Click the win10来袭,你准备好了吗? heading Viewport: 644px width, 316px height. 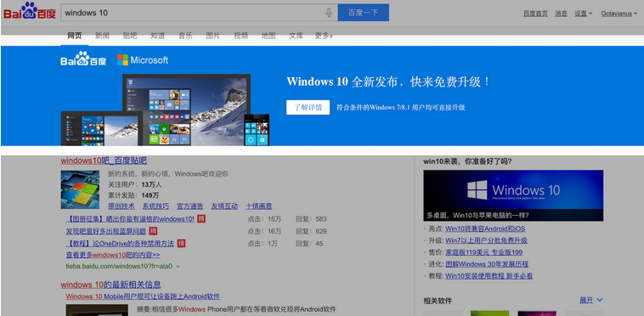coord(467,161)
